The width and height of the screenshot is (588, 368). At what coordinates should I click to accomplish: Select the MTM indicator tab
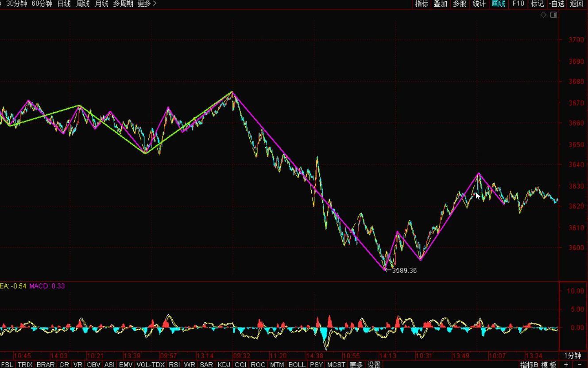click(x=277, y=364)
